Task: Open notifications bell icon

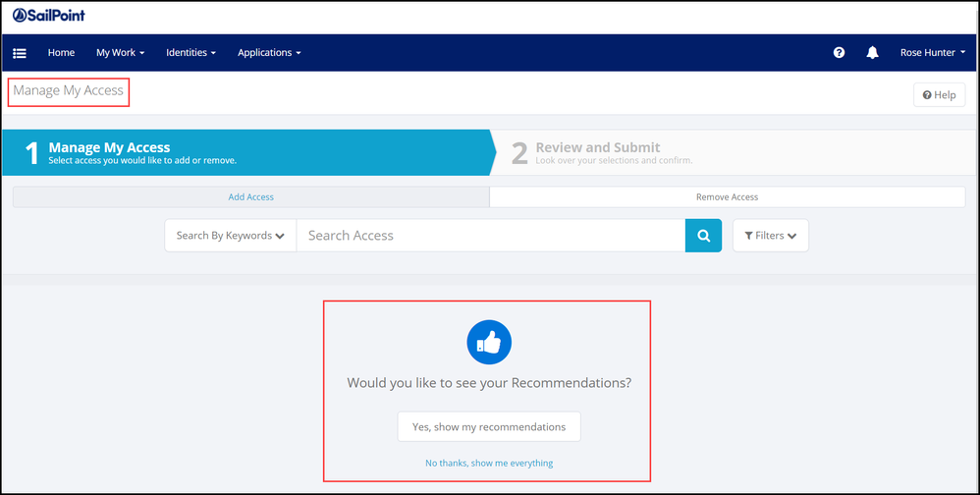Action: point(872,53)
